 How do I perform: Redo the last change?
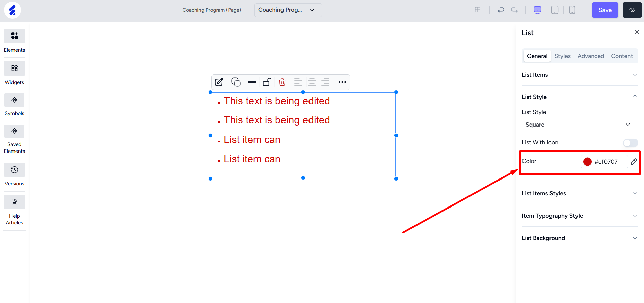514,10
